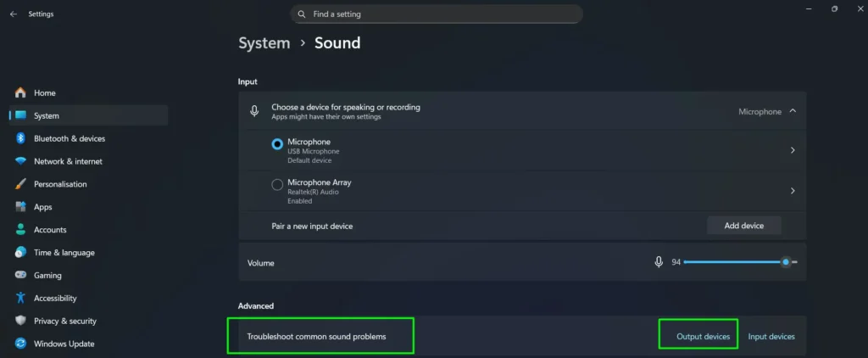Viewport: 868px width, 358px height.
Task: Click the Time & language clock icon
Action: (20, 252)
